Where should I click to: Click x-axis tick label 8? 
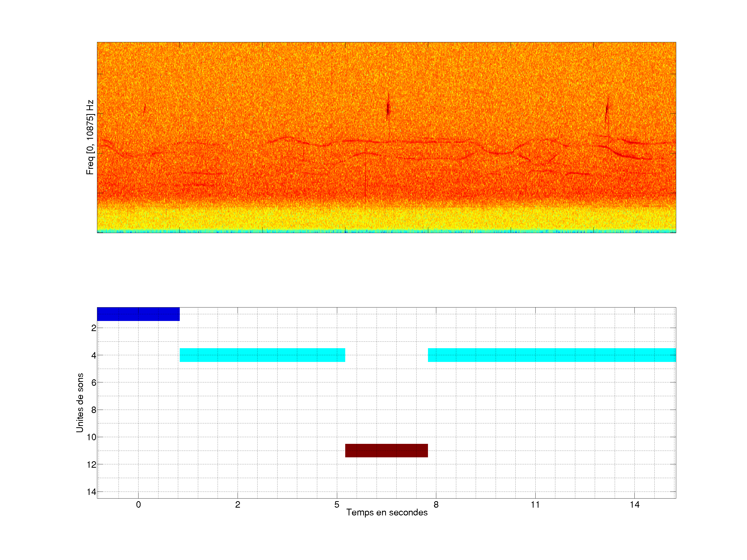(436, 505)
